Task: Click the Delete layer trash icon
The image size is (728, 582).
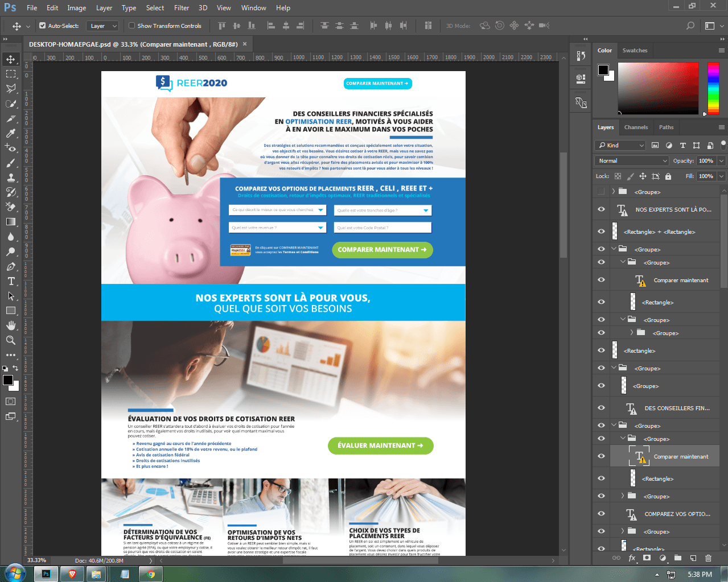Action: point(708,558)
